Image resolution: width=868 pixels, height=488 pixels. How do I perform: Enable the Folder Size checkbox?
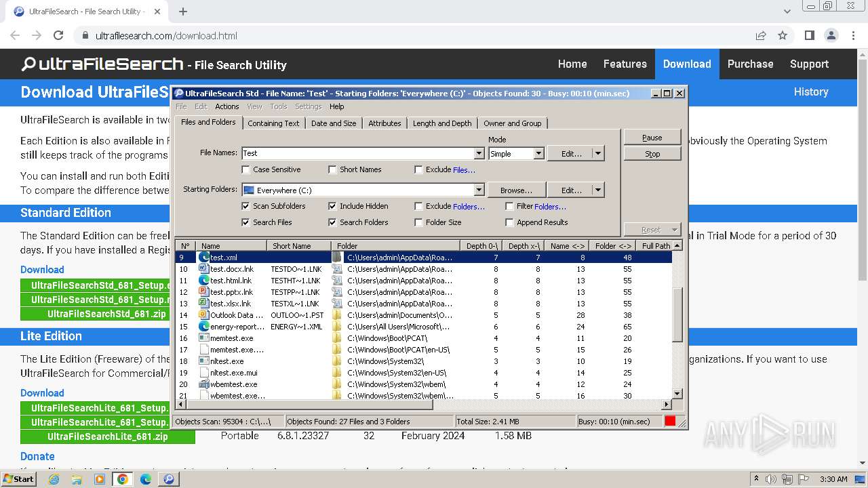pos(418,222)
